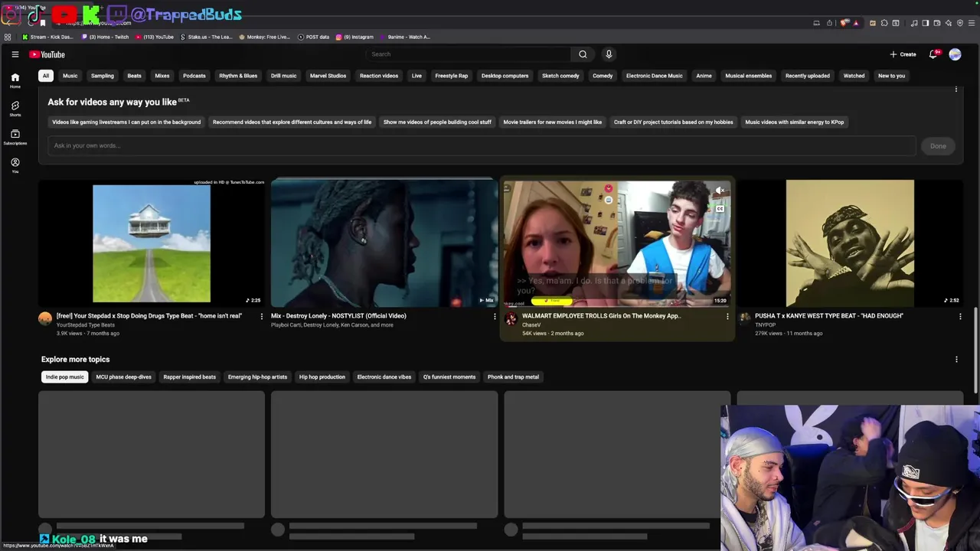This screenshot has height=551, width=980.
Task: Mute the Walmart Employee video preview
Action: [x=720, y=190]
